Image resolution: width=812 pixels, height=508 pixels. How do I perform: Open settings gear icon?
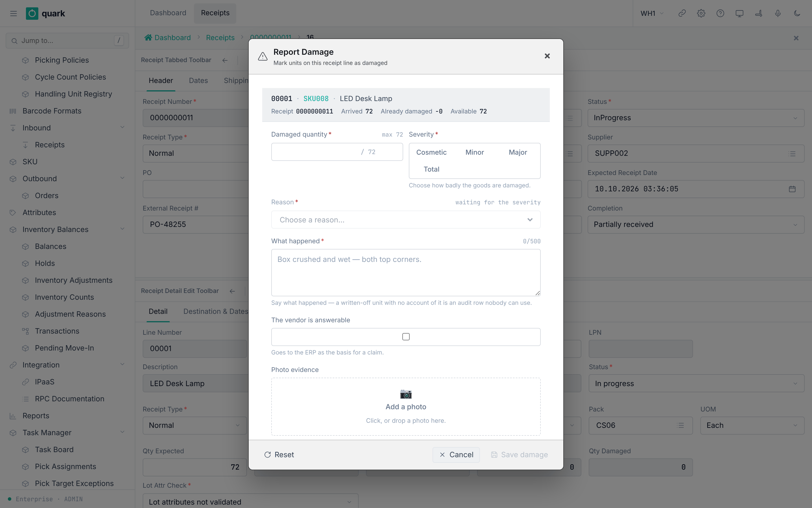point(701,14)
